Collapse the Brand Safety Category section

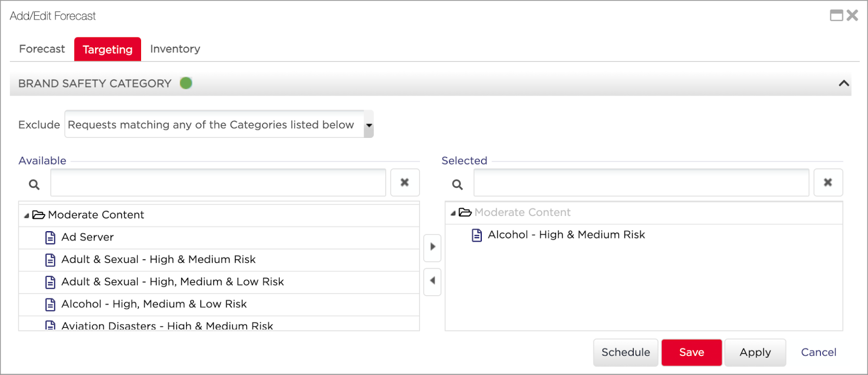click(844, 84)
